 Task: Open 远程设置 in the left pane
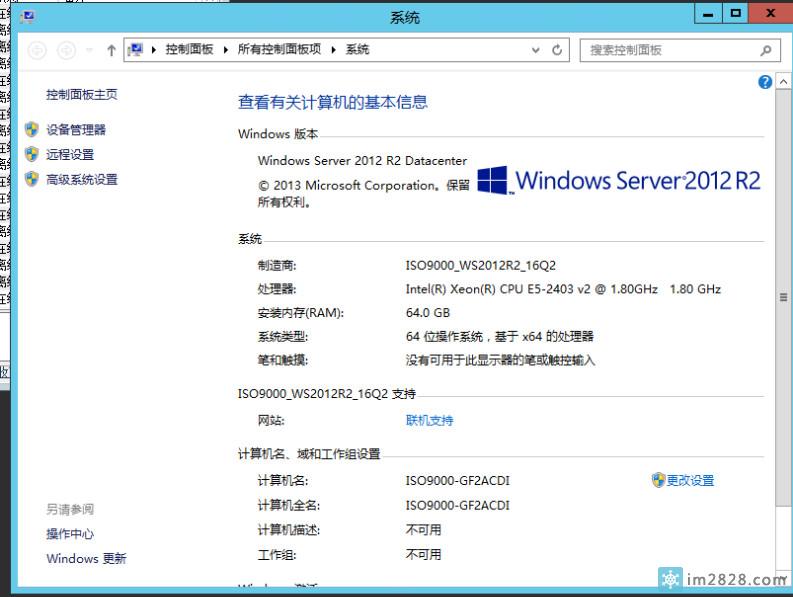pyautogui.click(x=70, y=155)
